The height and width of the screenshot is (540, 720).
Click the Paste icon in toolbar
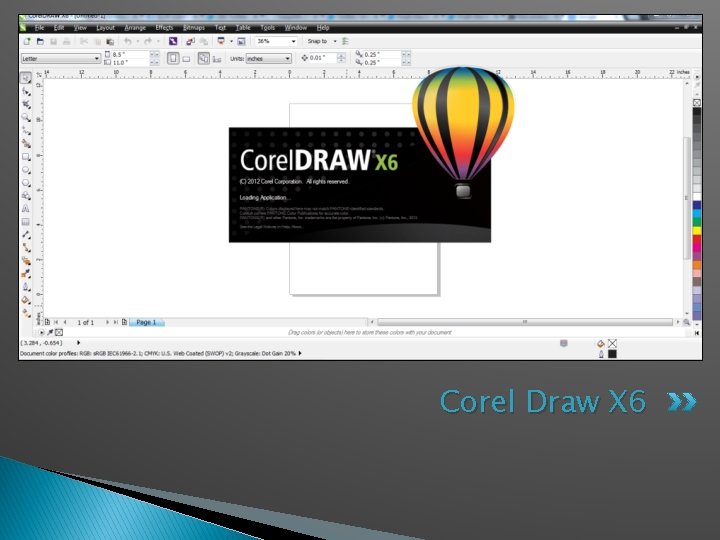tap(110, 42)
